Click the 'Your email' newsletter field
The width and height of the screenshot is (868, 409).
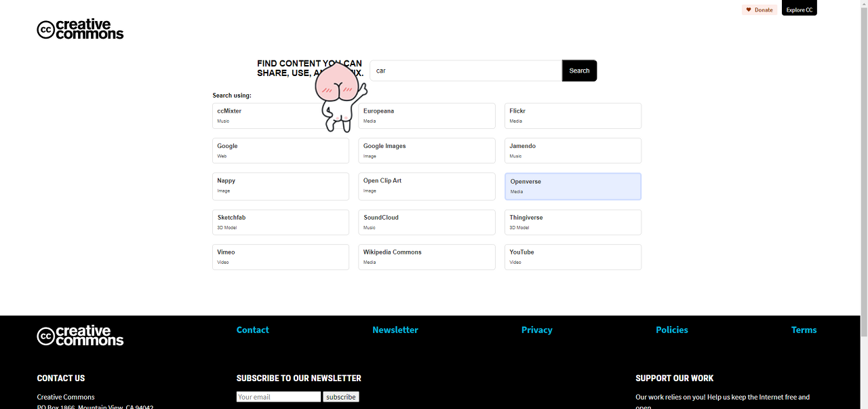tap(279, 397)
